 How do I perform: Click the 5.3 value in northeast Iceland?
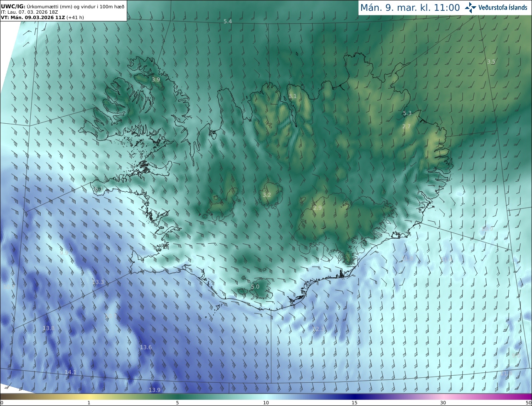pos(407,113)
